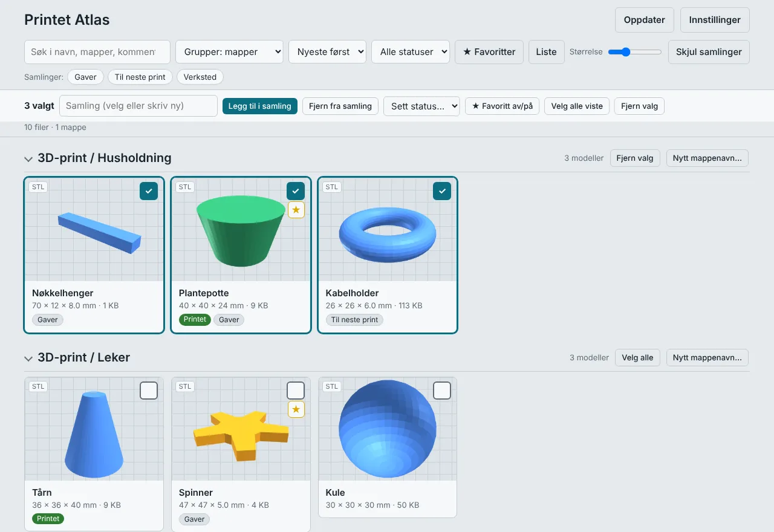The height and width of the screenshot is (532, 774).
Task: Click the Gaver tag on Spinner card
Action: pyautogui.click(x=195, y=519)
